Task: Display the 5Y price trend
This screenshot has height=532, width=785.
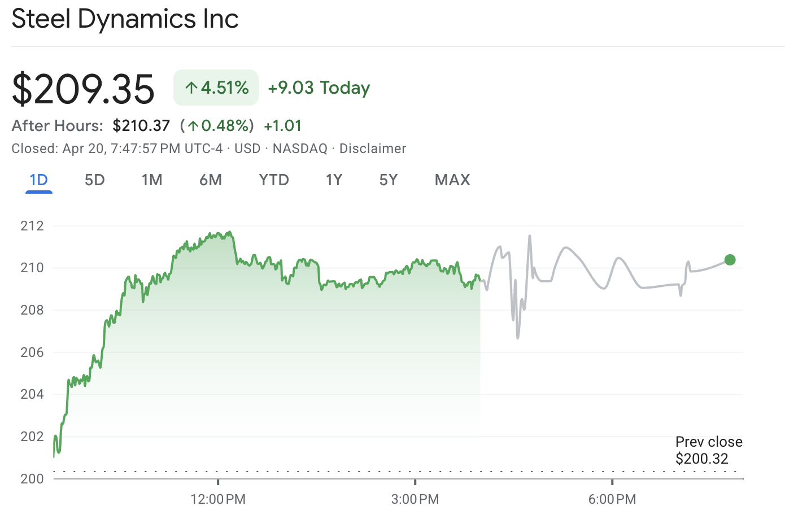Action: tap(389, 180)
